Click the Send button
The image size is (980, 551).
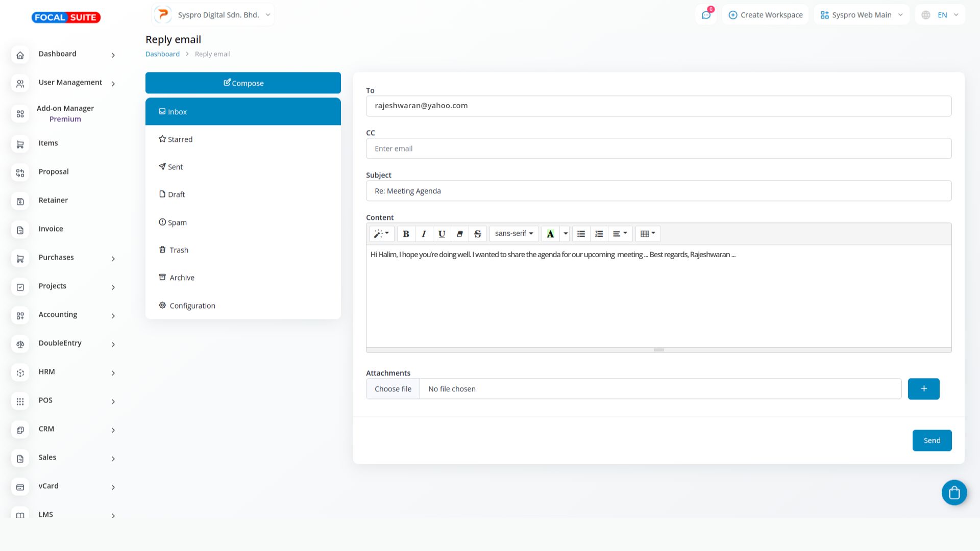[932, 440]
